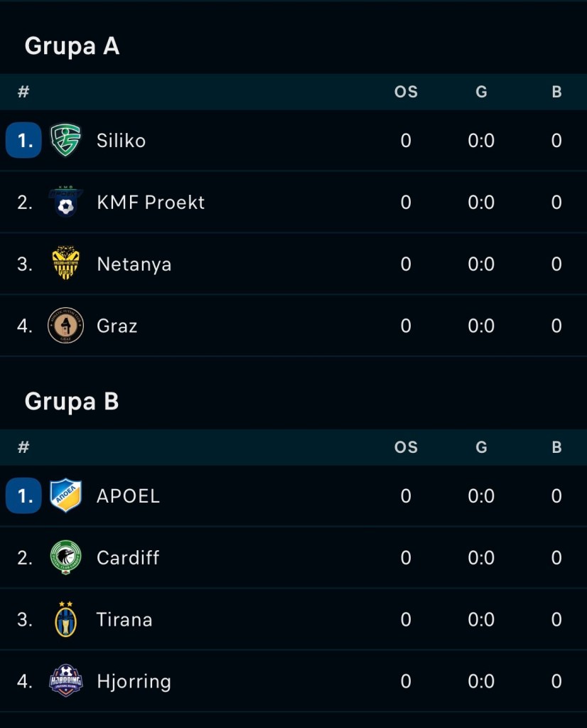Screen dimensions: 587x728
Task: Click the Siliko team name
Action: pos(121,141)
